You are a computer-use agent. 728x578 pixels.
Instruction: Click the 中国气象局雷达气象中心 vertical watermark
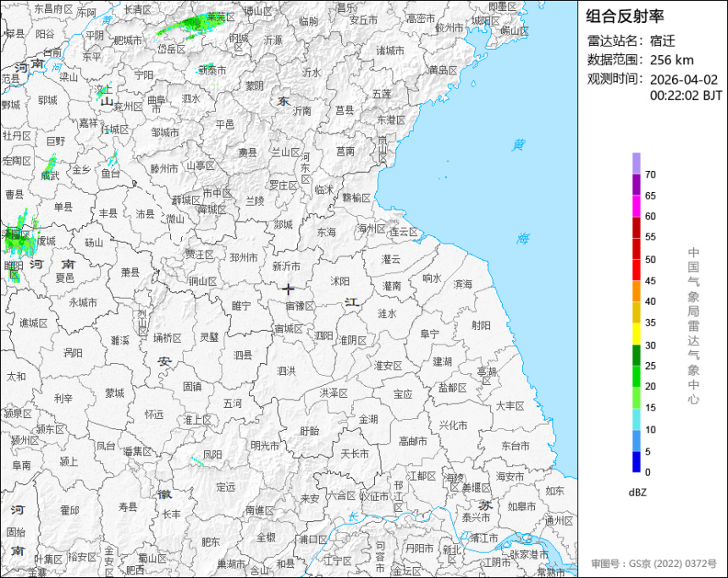tap(692, 326)
